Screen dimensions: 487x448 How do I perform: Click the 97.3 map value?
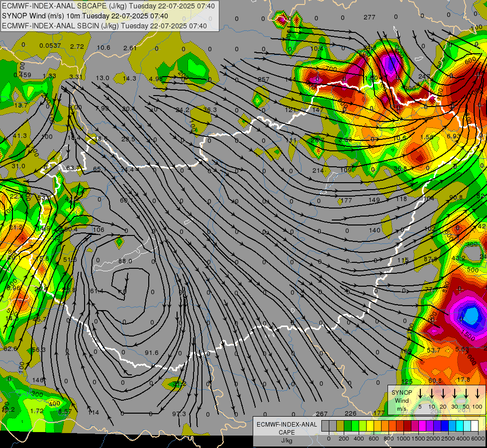click(x=179, y=414)
